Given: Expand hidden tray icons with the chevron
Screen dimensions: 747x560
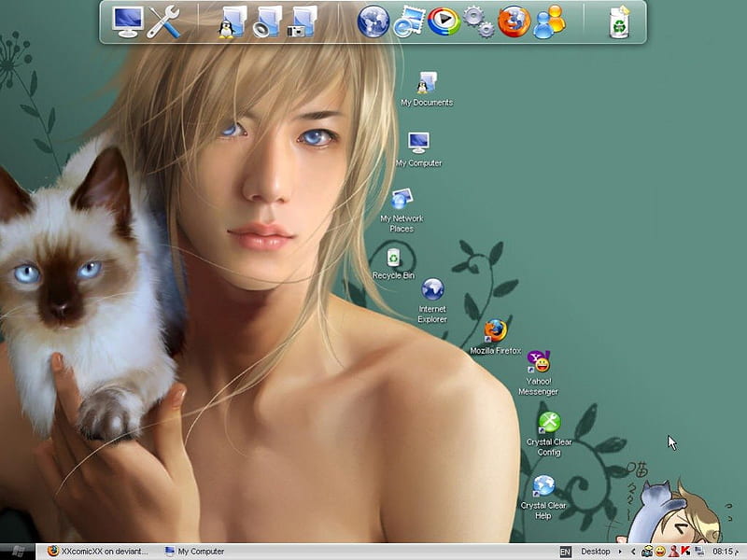Looking at the screenshot, I should pyautogui.click(x=633, y=552).
